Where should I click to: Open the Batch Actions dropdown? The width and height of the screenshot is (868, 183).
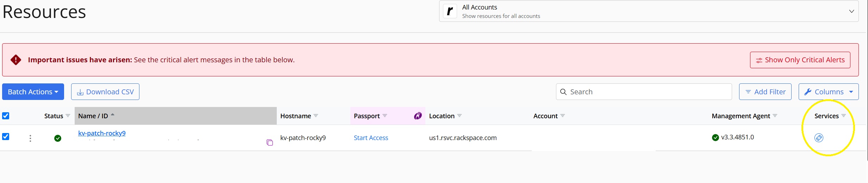[33, 92]
